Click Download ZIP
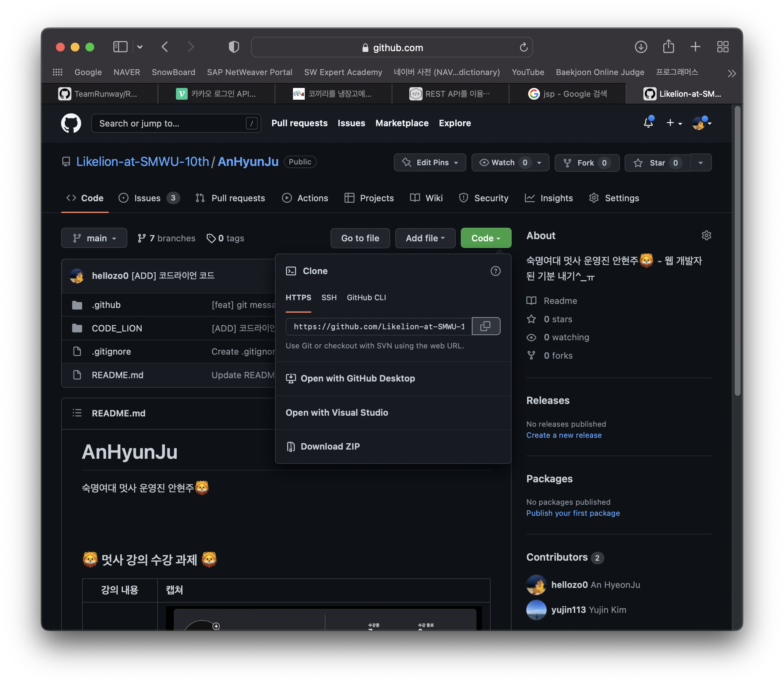Image resolution: width=784 pixels, height=685 pixels. [x=330, y=446]
